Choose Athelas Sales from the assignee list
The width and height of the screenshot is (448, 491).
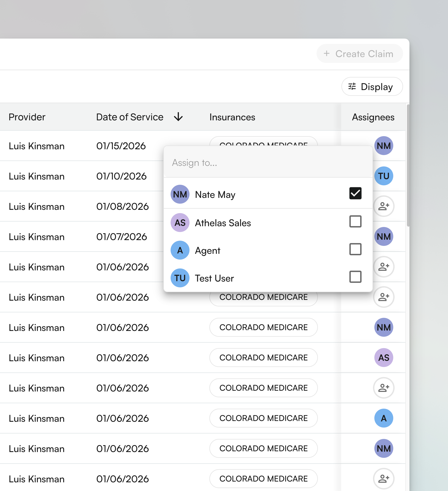(x=223, y=223)
